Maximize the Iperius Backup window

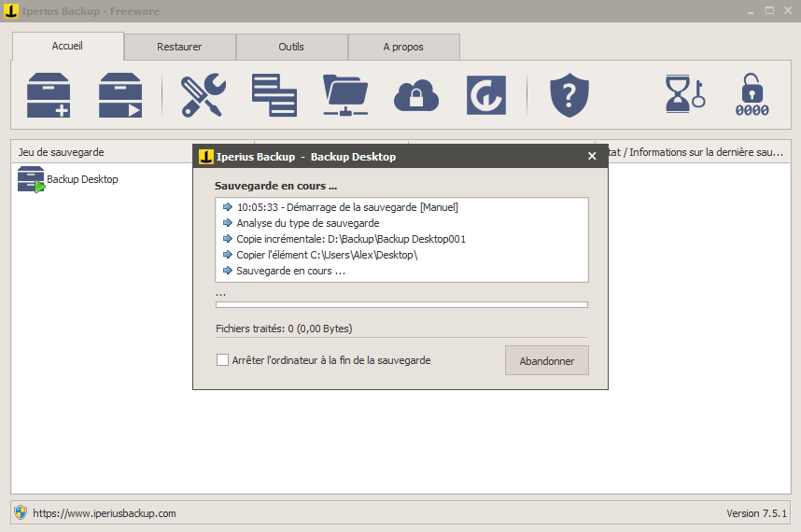769,10
